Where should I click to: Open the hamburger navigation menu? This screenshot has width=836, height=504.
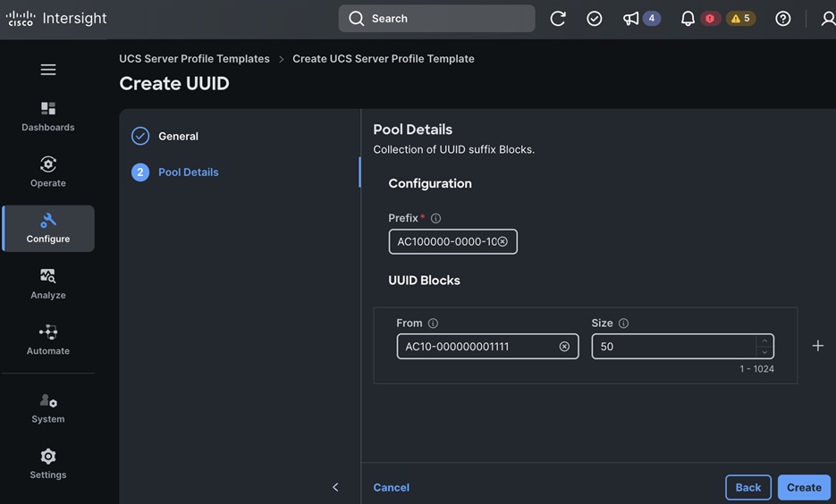click(x=48, y=70)
